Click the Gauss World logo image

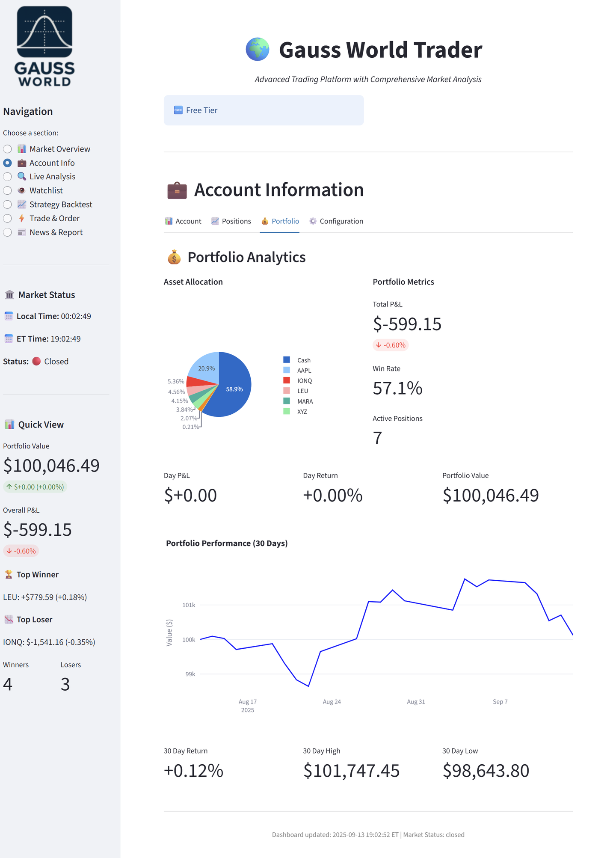44,46
